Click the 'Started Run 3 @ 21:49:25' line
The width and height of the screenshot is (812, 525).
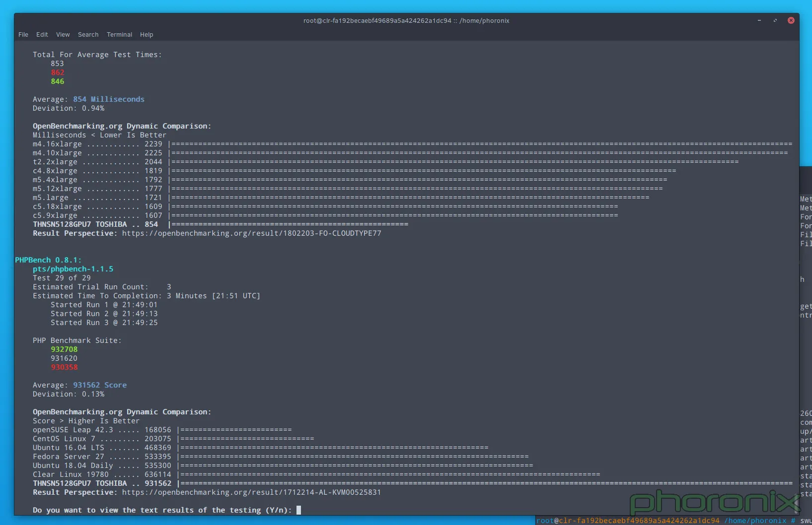coord(104,323)
